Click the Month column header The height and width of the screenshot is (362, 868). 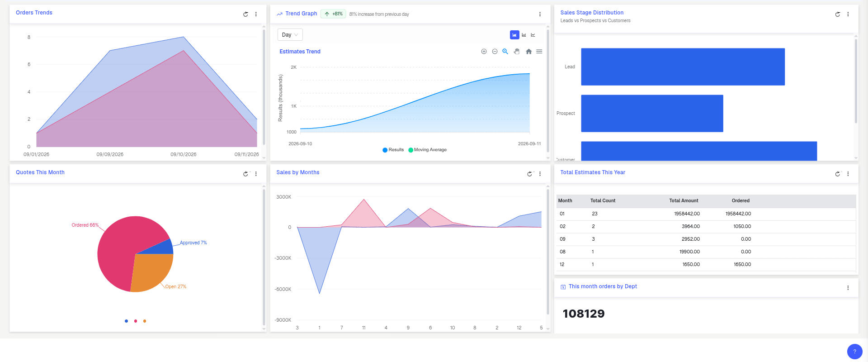pyautogui.click(x=565, y=200)
